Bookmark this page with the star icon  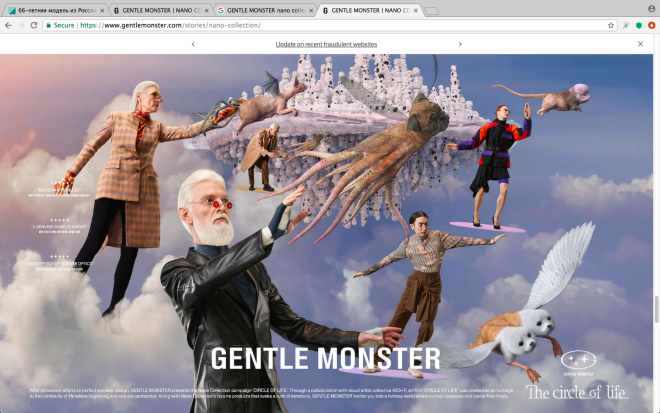point(611,25)
